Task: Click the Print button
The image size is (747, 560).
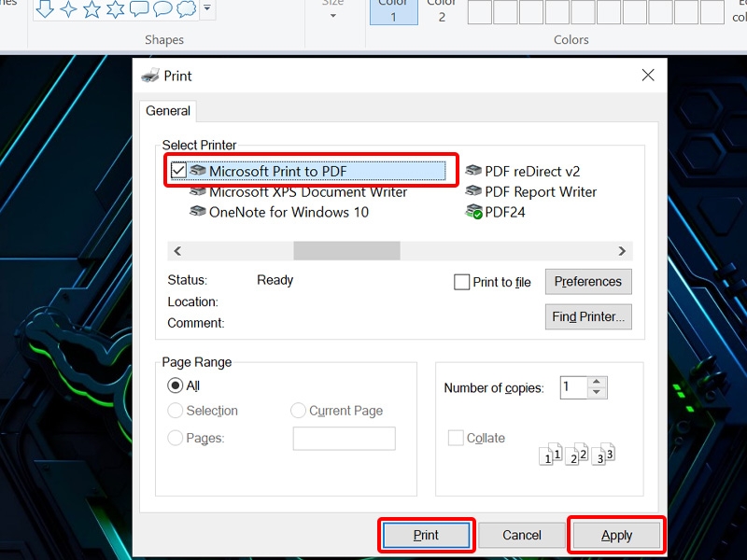Action: pos(426,535)
